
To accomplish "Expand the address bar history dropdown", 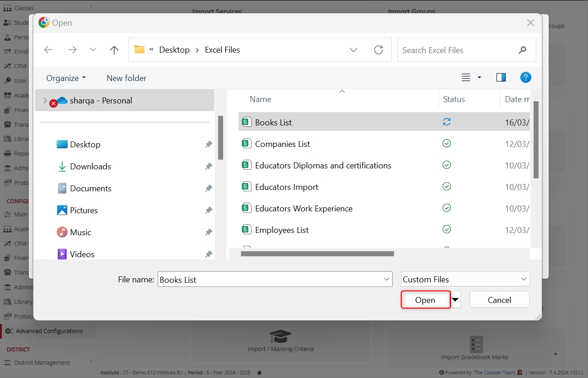I will coord(353,50).
